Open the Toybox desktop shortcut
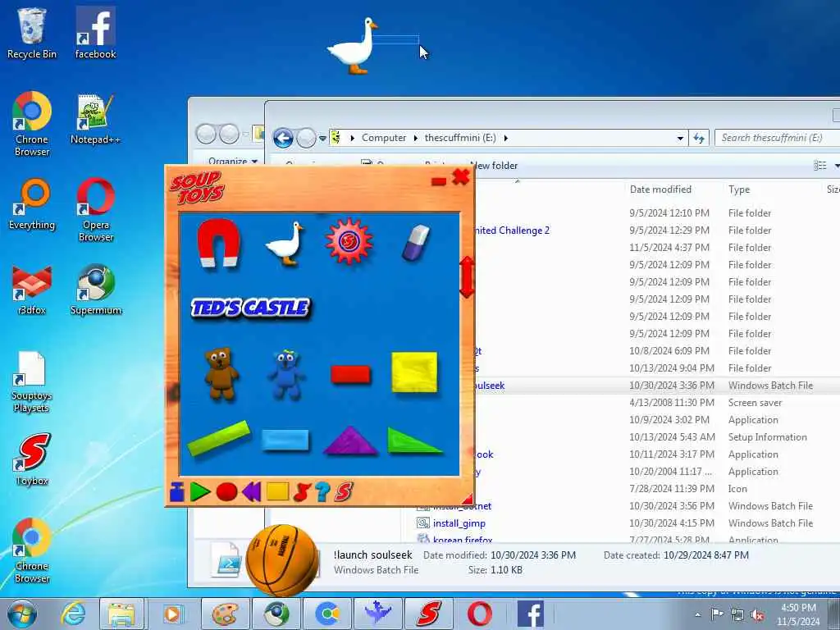The height and width of the screenshot is (630, 840). coord(32,459)
